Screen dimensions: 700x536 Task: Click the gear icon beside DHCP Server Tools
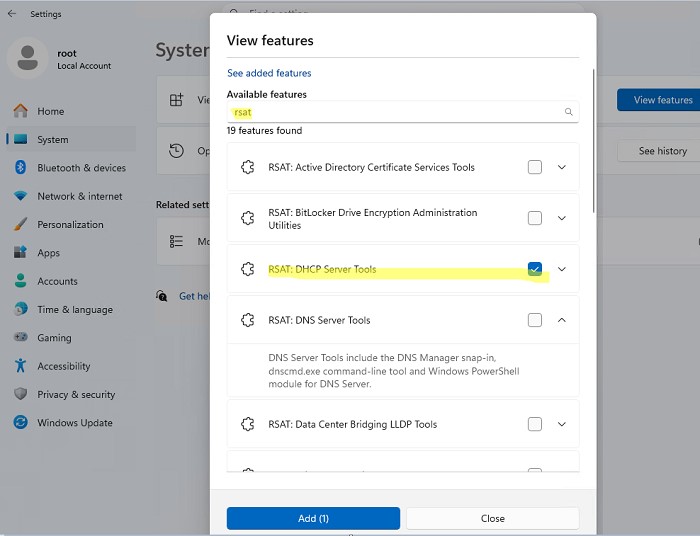click(248, 269)
